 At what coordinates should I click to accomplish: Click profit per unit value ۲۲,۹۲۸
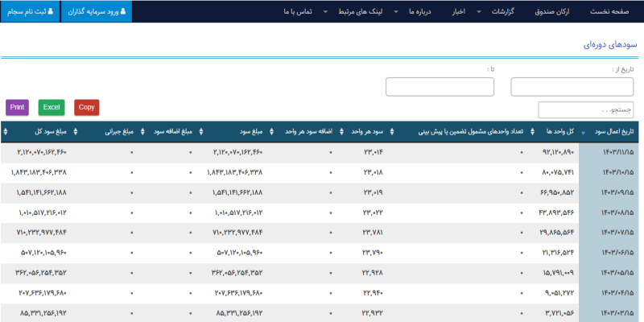(374, 273)
